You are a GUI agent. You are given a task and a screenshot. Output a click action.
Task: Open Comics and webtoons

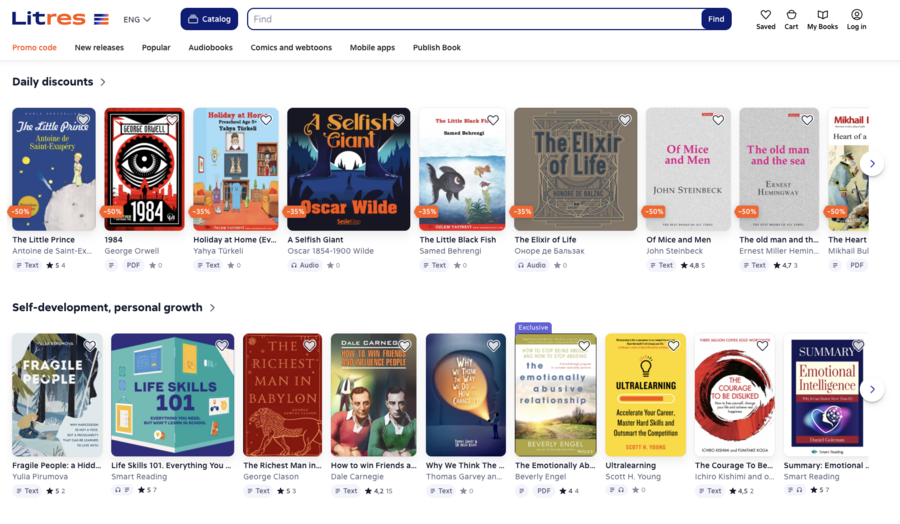point(291,48)
